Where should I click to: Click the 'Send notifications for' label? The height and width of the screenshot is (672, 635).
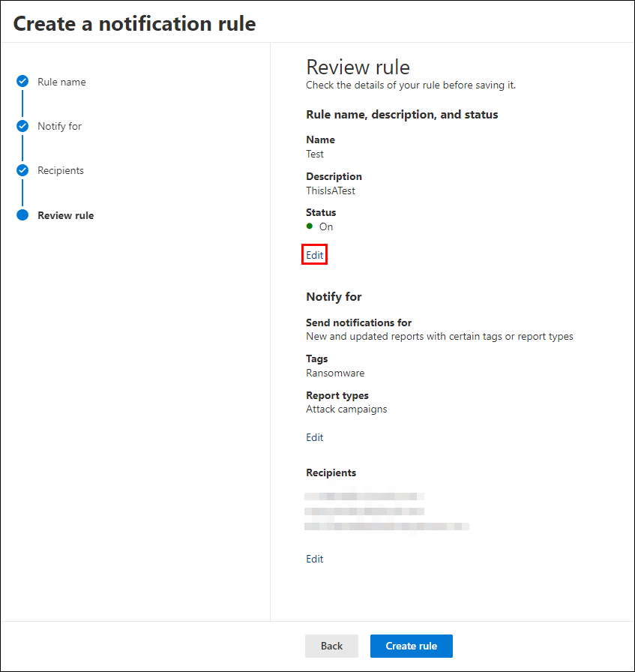(x=358, y=322)
